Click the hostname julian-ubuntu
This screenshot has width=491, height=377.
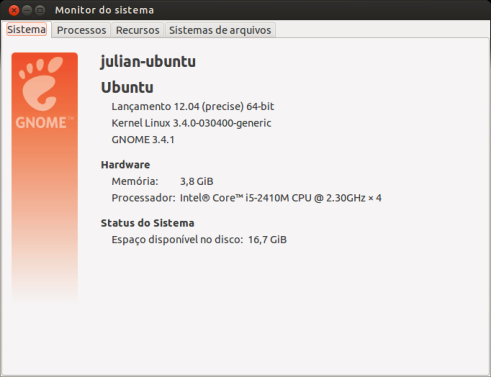[x=148, y=61]
